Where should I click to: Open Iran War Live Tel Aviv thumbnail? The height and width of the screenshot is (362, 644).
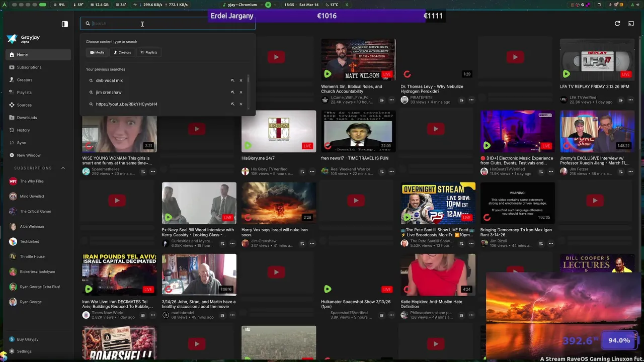click(x=119, y=275)
